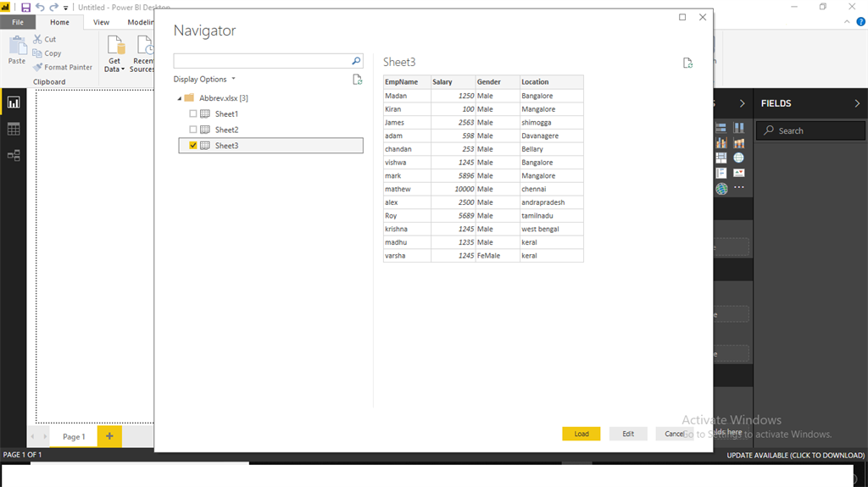This screenshot has height=487, width=868.
Task: Uncheck the Sheet3 checkbox
Action: coord(192,146)
